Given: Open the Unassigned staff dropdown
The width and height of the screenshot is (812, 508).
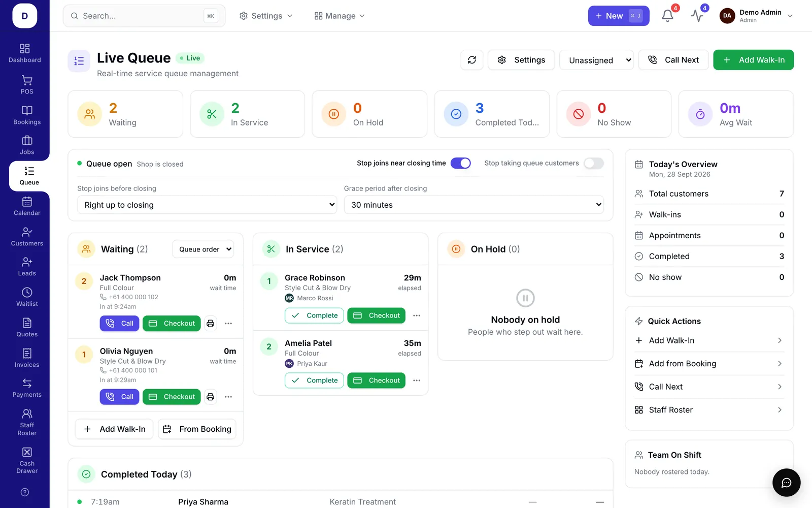Looking at the screenshot, I should (x=596, y=60).
